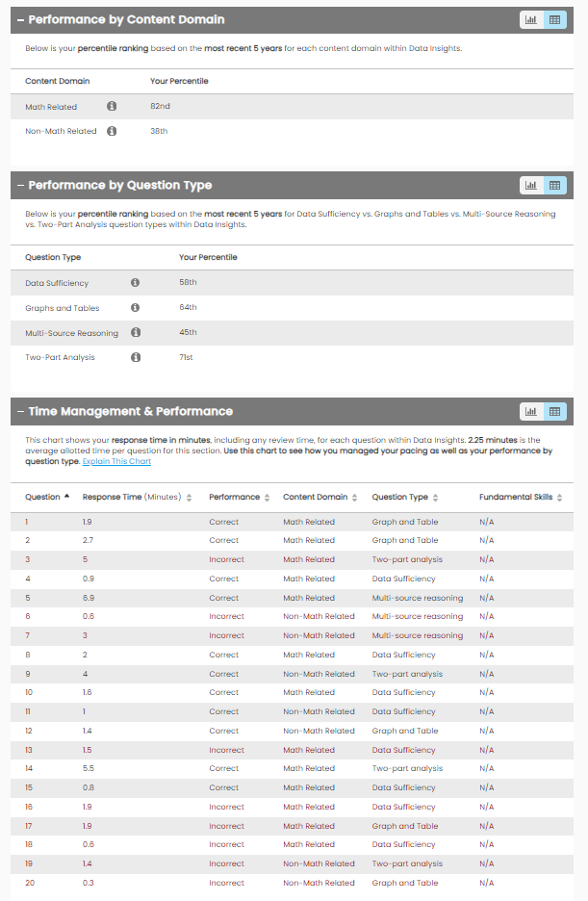Switch Content Domain section to table view
588x901 pixels.
coord(555,19)
